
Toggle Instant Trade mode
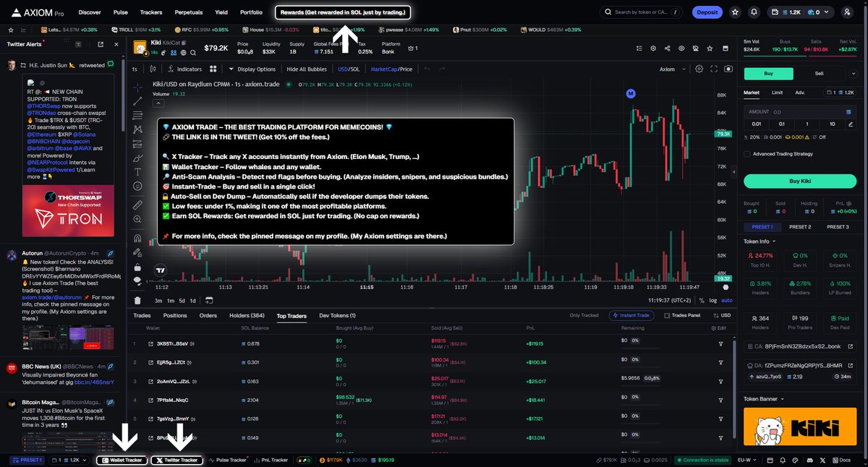click(x=630, y=315)
